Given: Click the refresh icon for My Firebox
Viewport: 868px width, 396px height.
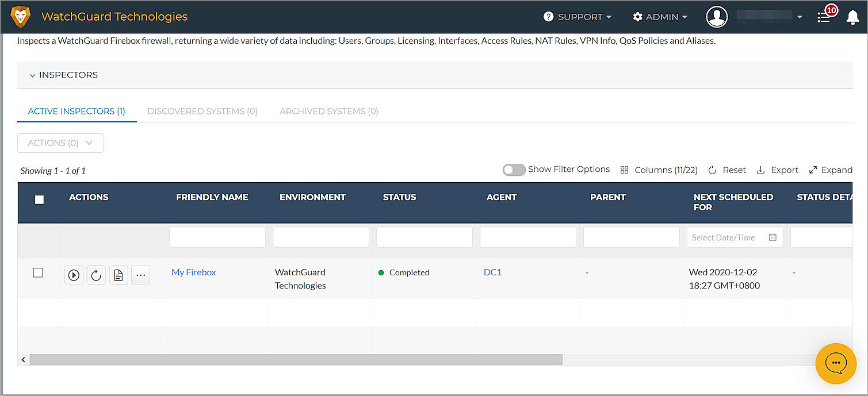Looking at the screenshot, I should click(x=96, y=275).
